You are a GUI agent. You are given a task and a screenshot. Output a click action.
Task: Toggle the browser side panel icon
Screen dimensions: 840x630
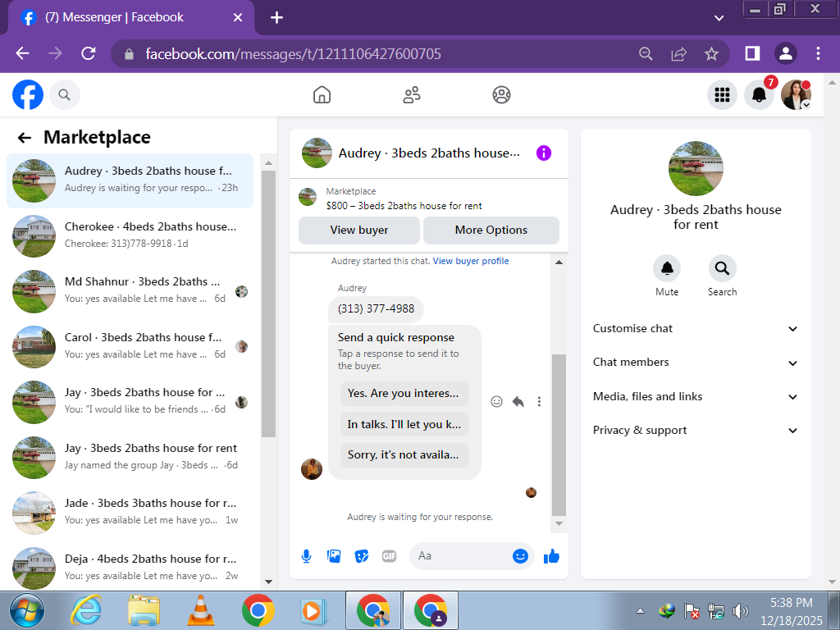pyautogui.click(x=752, y=53)
